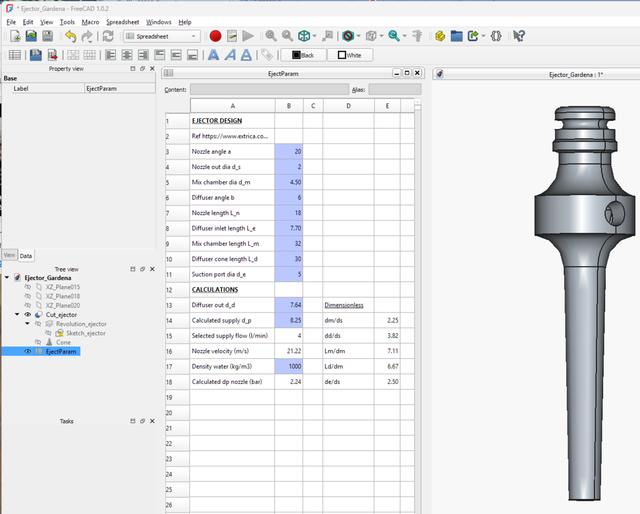Open bounding box selection dropdown arrow

tap(381, 36)
